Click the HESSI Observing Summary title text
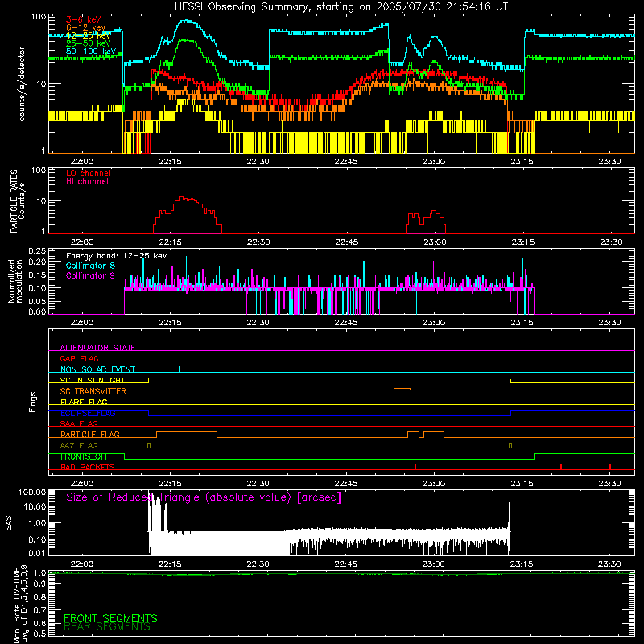This screenshot has width=644, height=644. [341, 7]
